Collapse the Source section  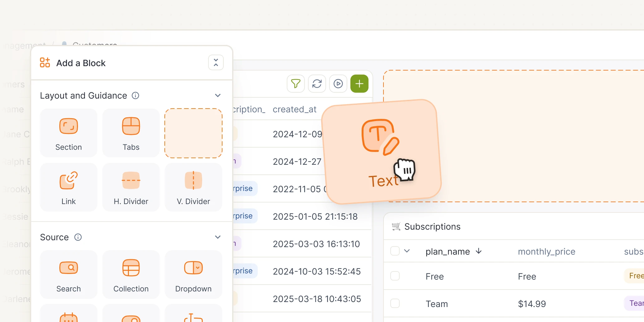point(217,237)
